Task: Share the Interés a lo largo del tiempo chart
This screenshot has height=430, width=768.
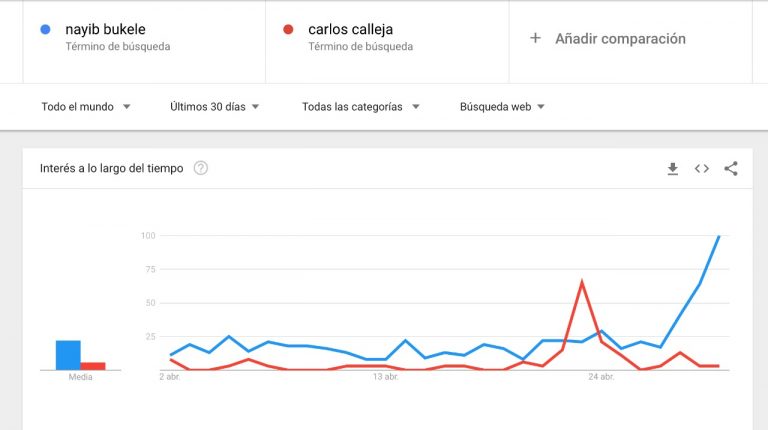Action: 731,168
